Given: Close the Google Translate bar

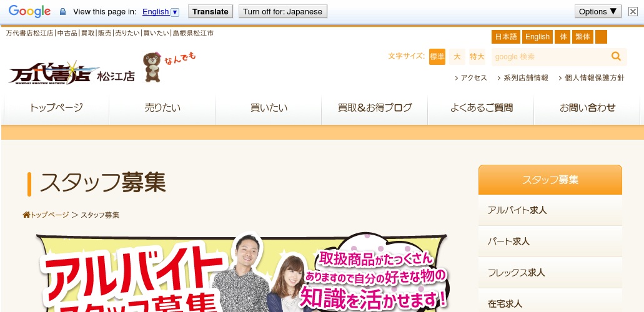Looking at the screenshot, I should click(x=633, y=11).
